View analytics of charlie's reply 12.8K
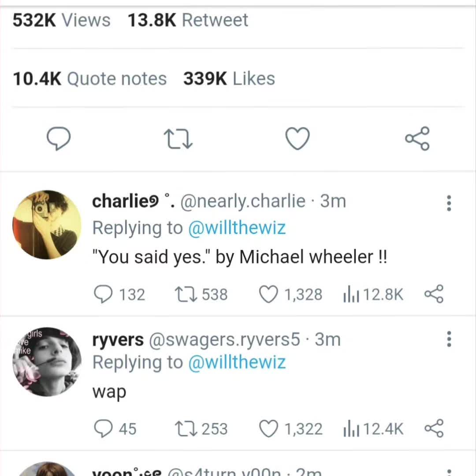476x476 pixels. (x=373, y=294)
